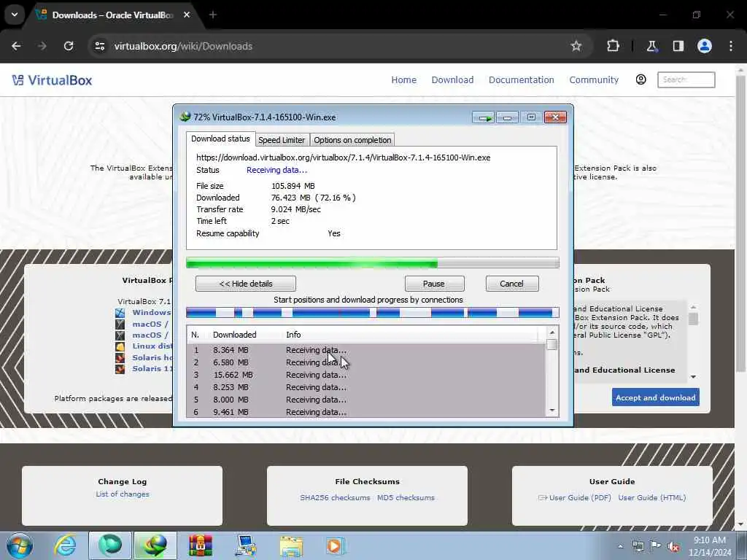Screen dimensions: 747x560
Task: Open Internet Download Manager taskbar icon
Action: pos(155,545)
